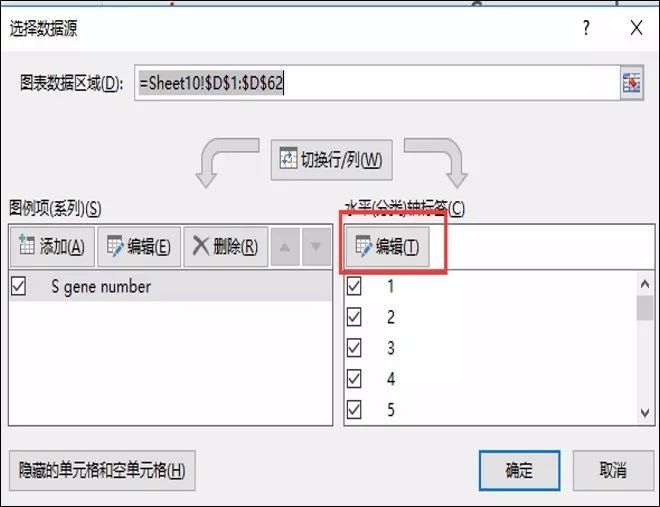Open Hidden and Empty Cells (隐藏的单元格和空单元格) settings
The width and height of the screenshot is (660, 507).
(x=102, y=471)
